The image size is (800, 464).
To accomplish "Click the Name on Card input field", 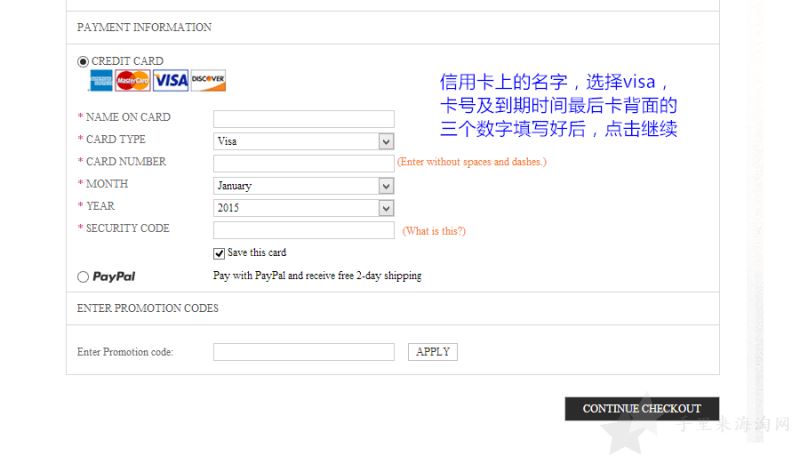I will coord(304,119).
